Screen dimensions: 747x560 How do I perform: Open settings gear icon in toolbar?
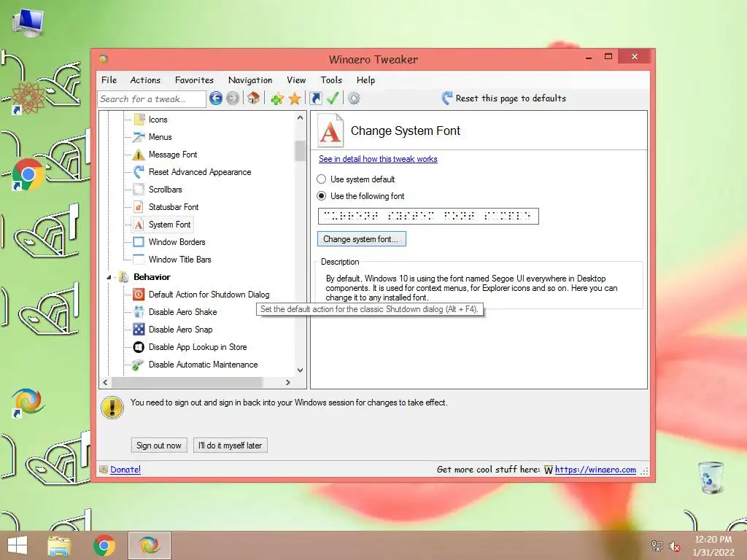(354, 98)
